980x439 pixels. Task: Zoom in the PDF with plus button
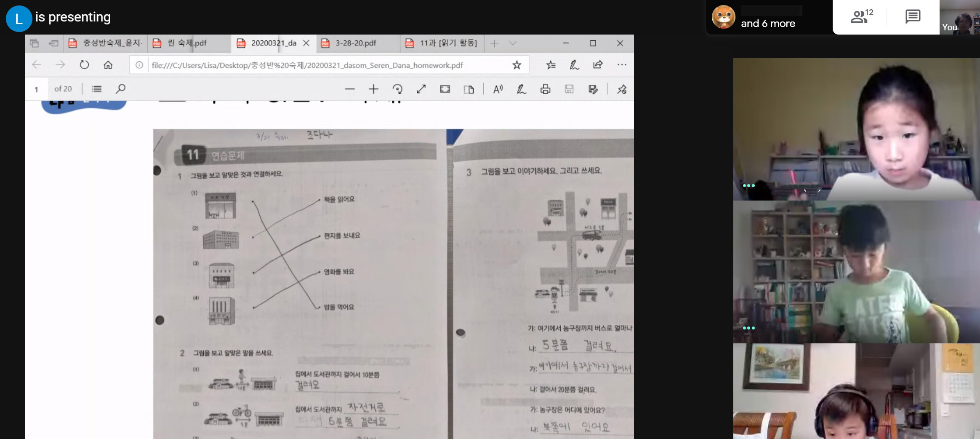(373, 89)
